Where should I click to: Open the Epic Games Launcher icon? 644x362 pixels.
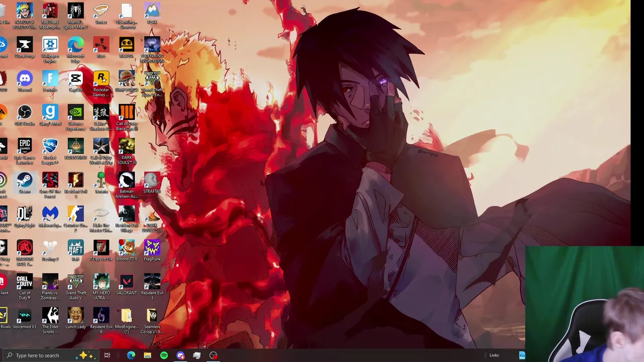[25, 151]
